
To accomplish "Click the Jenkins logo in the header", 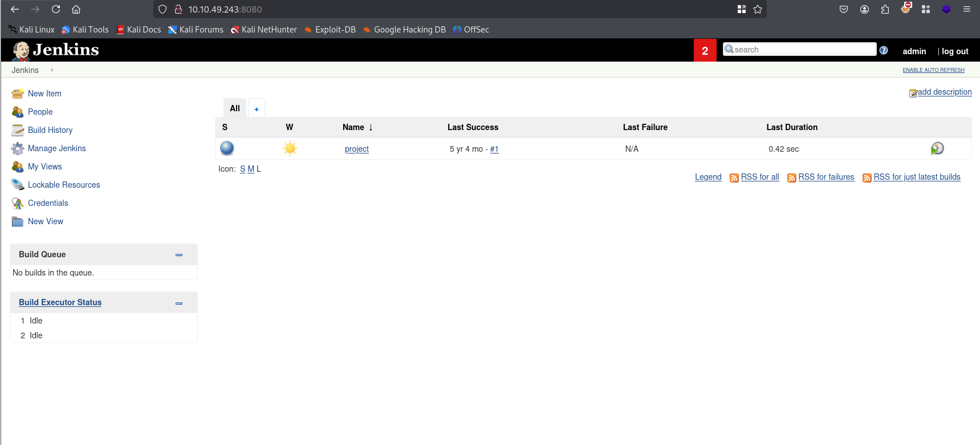I will 55,50.
